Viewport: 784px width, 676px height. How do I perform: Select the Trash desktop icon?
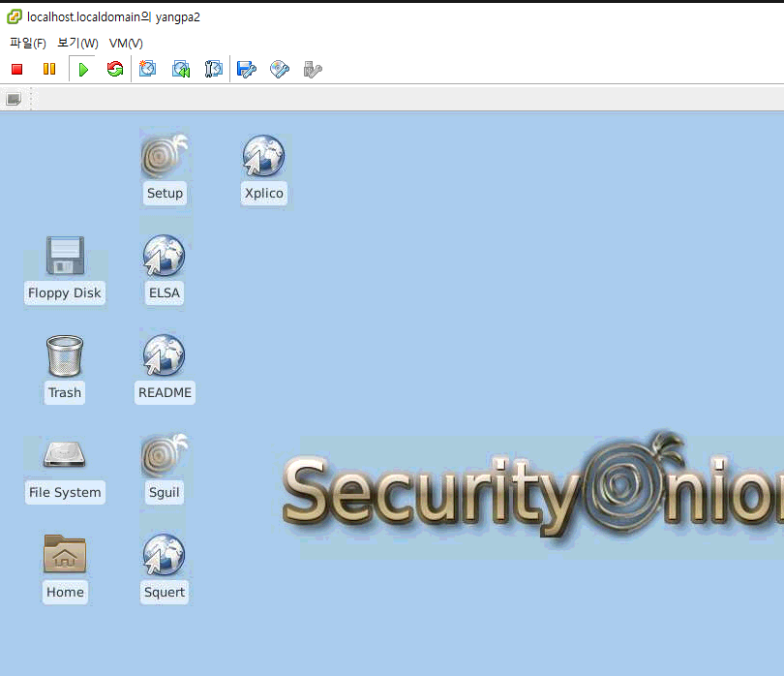tap(65, 369)
